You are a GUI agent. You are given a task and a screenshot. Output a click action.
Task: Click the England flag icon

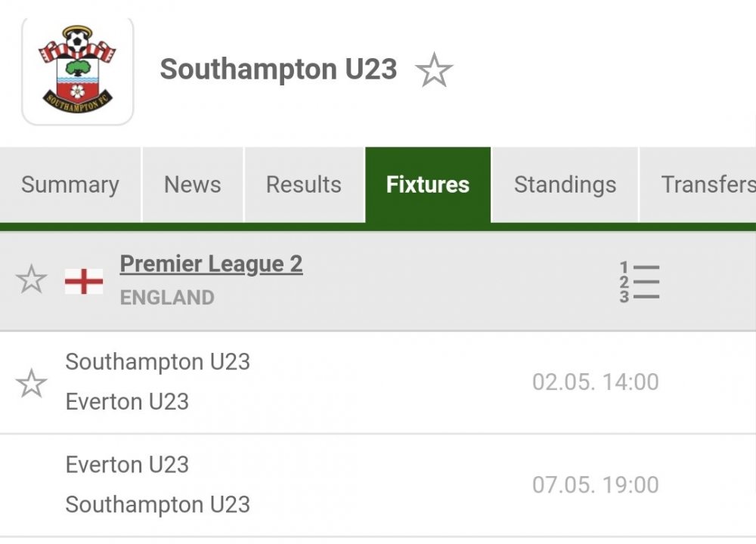click(84, 281)
